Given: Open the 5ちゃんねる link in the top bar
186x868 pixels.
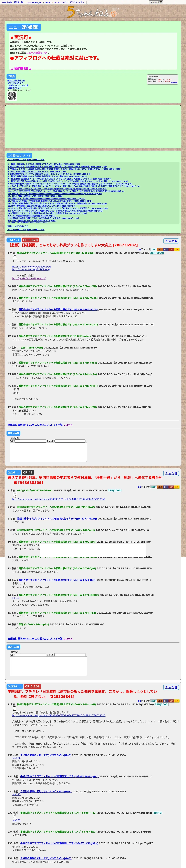Looking at the screenshot, I should 6,2.
